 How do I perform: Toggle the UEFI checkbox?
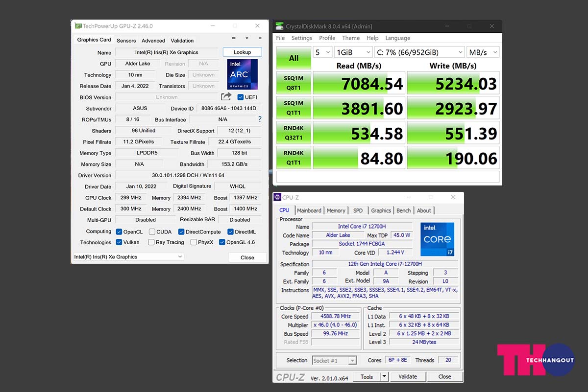(x=241, y=97)
